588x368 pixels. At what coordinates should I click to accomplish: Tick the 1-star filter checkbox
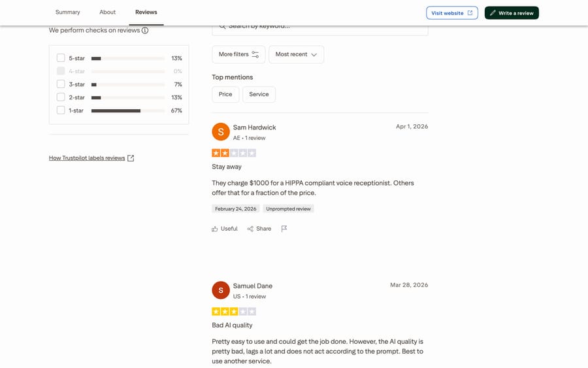point(61,110)
